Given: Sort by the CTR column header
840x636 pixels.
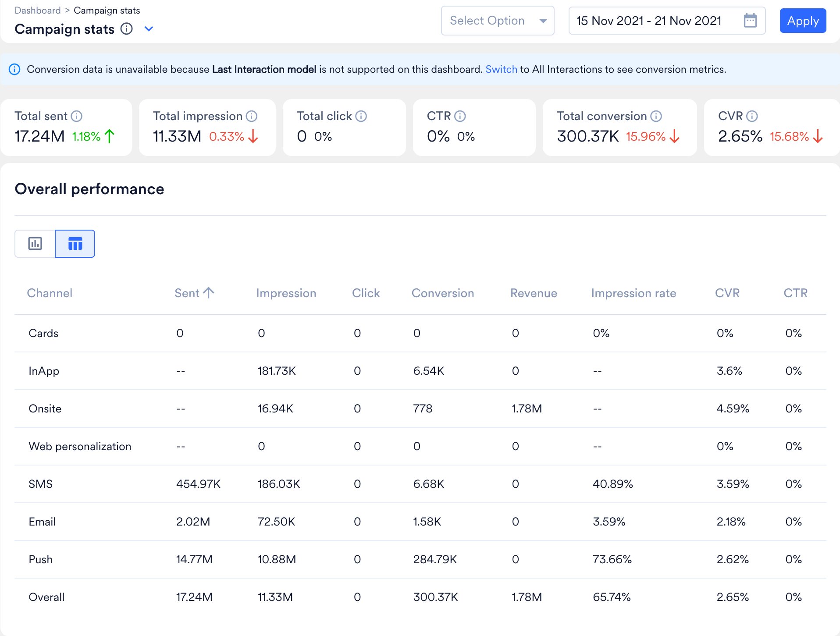Looking at the screenshot, I should (795, 293).
